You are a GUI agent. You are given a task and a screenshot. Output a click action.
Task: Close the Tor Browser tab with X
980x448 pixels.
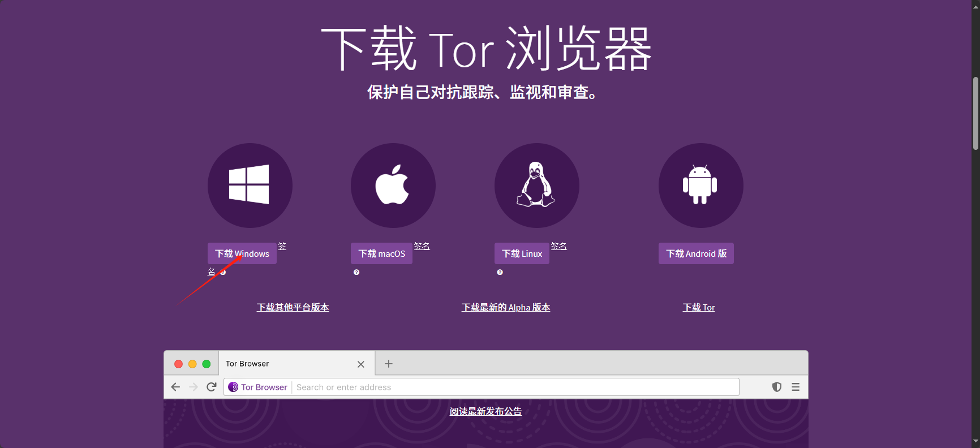361,364
